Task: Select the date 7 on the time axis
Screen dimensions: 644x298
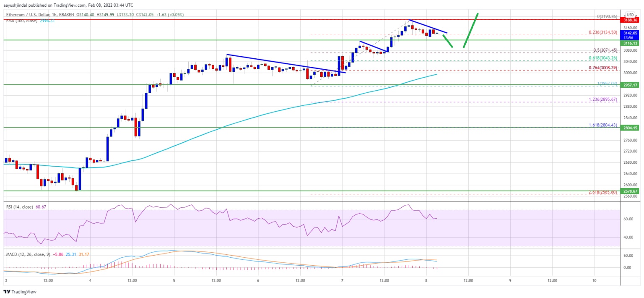Action: click(x=343, y=280)
